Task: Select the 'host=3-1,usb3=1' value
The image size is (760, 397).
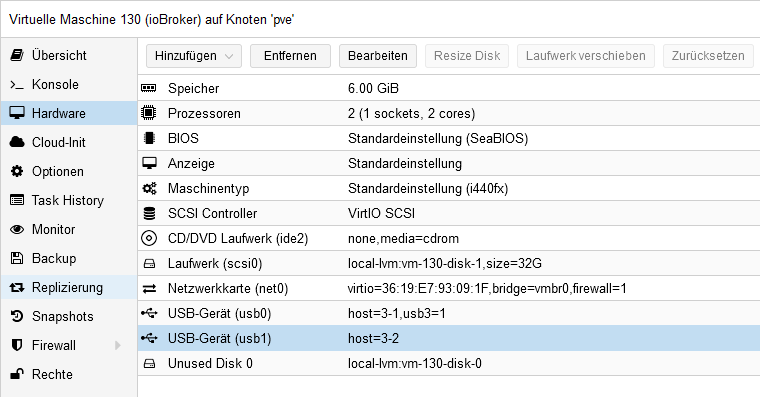Action: coord(396,314)
